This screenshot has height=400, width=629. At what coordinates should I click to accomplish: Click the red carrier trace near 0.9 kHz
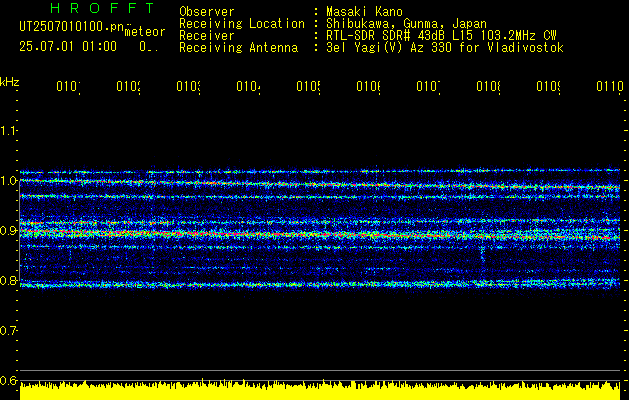coord(320,234)
